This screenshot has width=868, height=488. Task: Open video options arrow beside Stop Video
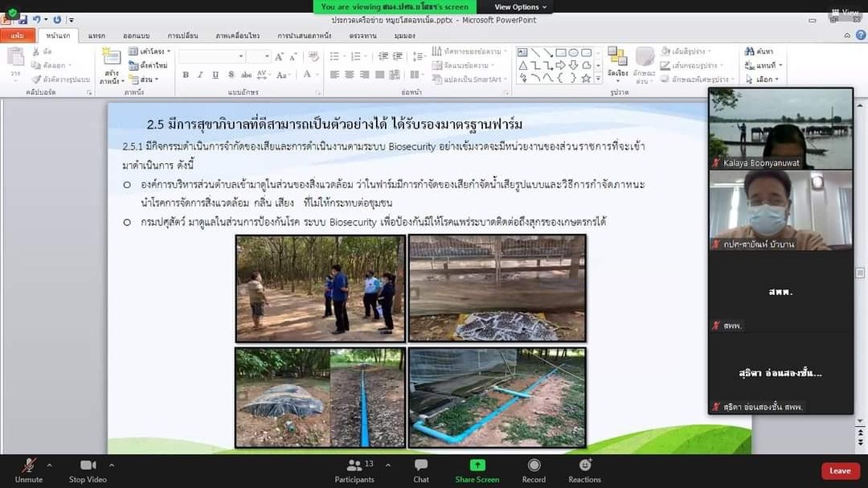tap(111, 465)
